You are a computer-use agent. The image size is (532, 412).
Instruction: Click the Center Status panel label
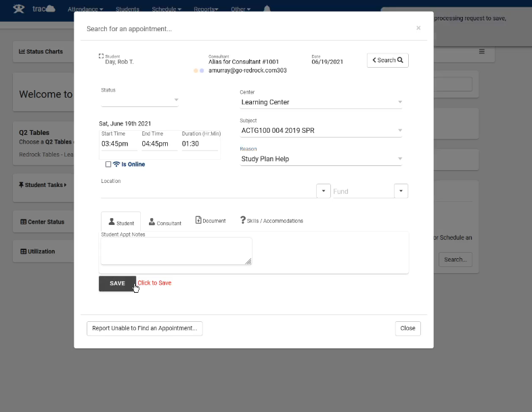point(46,222)
